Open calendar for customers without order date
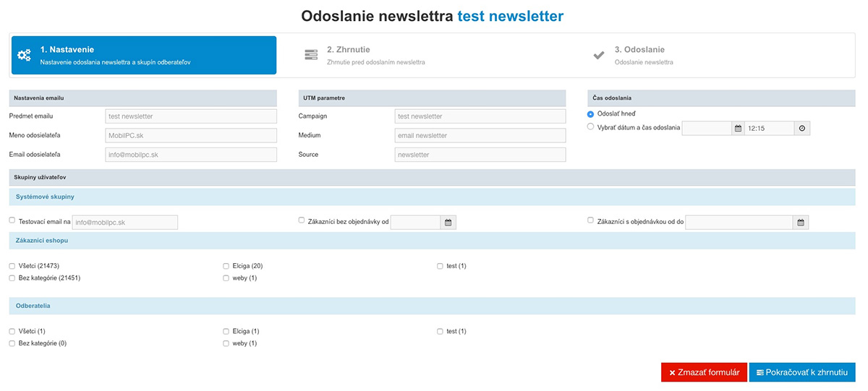868x391 pixels. point(448,223)
